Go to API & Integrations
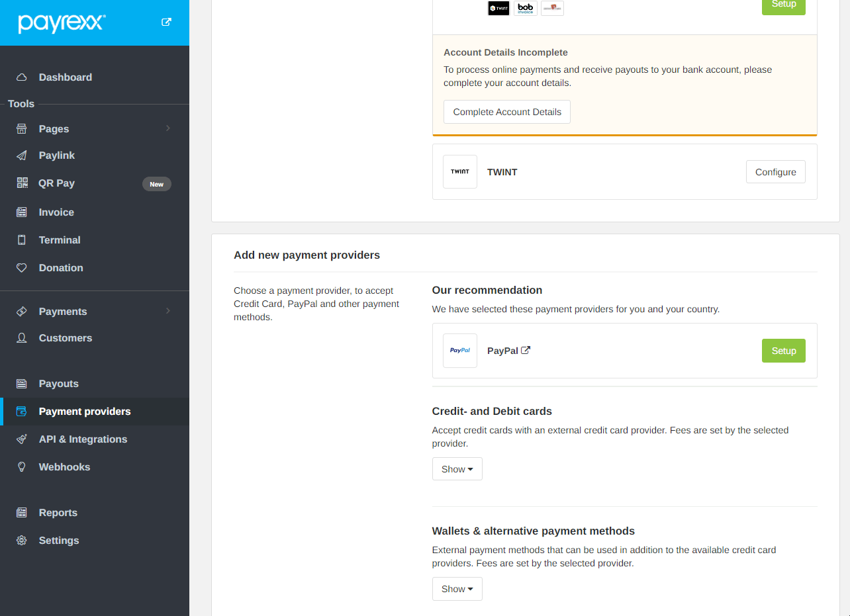Screen dimensions: 850x616 point(83,439)
